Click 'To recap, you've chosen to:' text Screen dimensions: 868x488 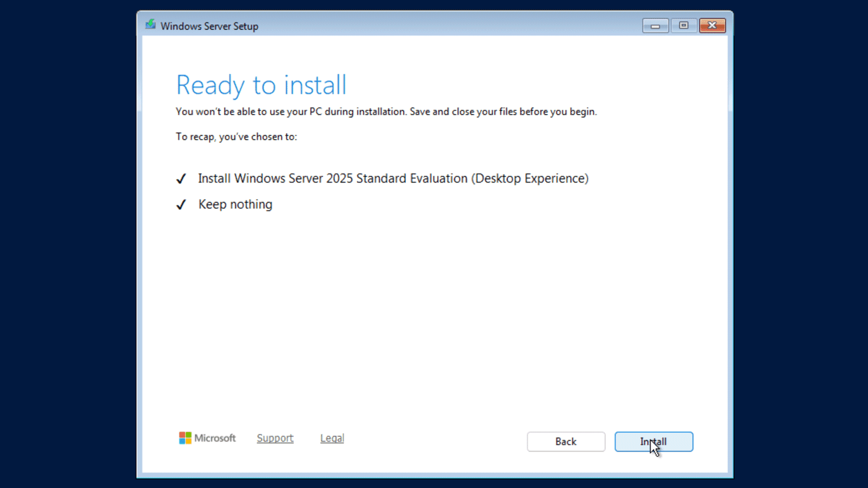pyautogui.click(x=237, y=137)
